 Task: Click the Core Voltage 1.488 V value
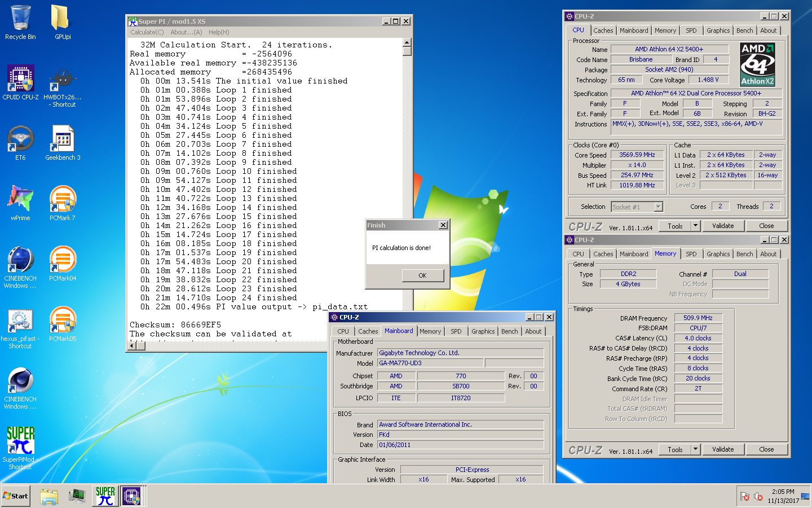tap(708, 80)
